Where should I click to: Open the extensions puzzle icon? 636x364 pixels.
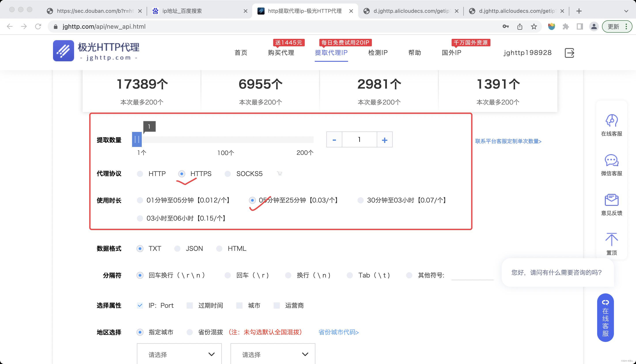[x=566, y=26]
